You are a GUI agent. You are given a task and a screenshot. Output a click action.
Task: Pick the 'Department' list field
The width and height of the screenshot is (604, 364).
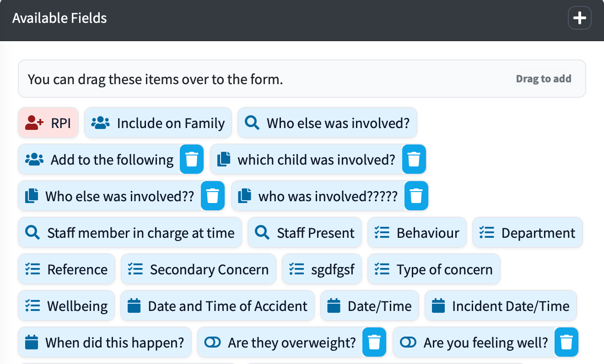click(528, 233)
